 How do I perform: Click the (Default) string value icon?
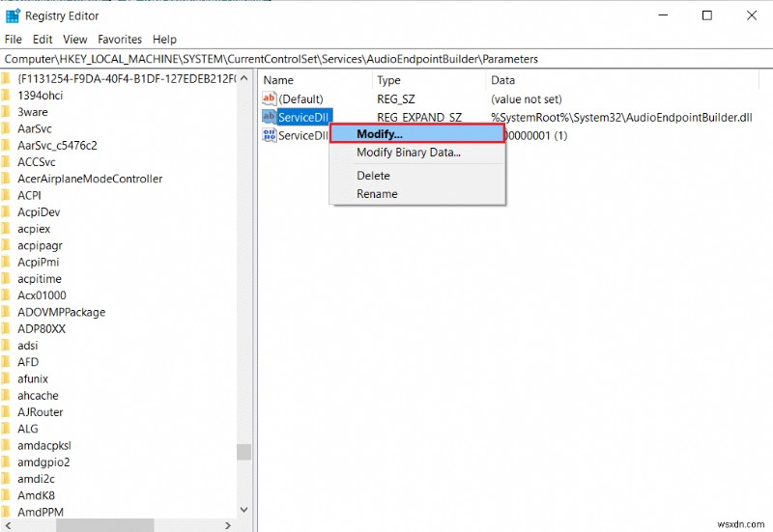point(270,98)
